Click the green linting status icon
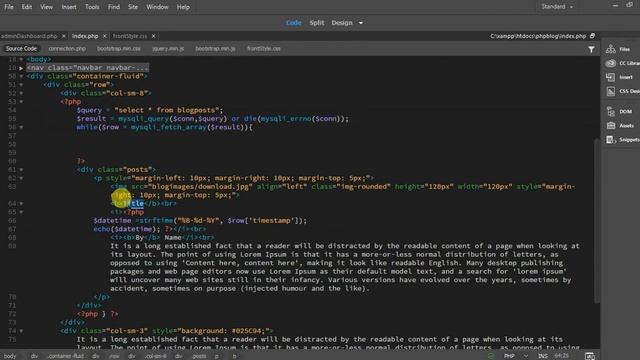640x360 pixels. click(x=491, y=356)
